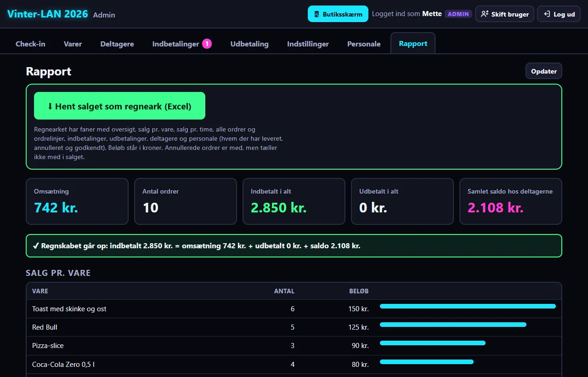
Task: Open the Varer tab
Action: coord(73,44)
